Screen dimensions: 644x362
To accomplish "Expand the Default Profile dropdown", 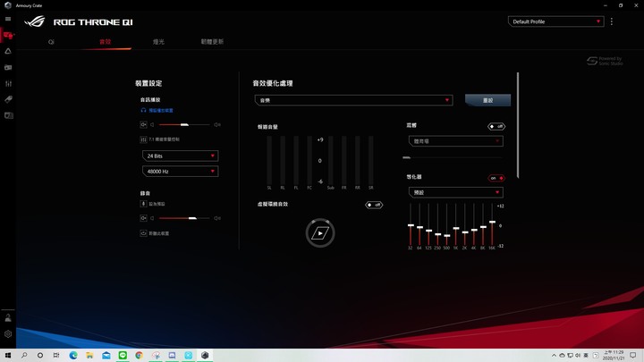I will point(555,21).
